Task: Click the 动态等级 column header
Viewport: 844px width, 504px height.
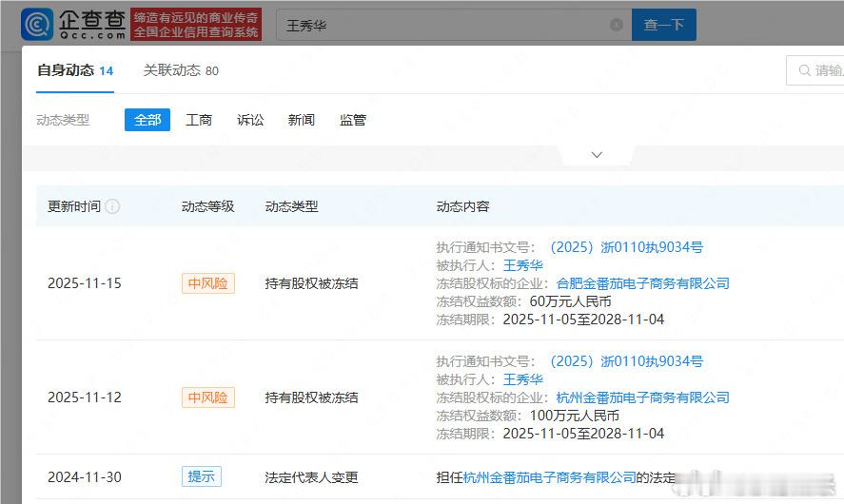Action: point(207,206)
